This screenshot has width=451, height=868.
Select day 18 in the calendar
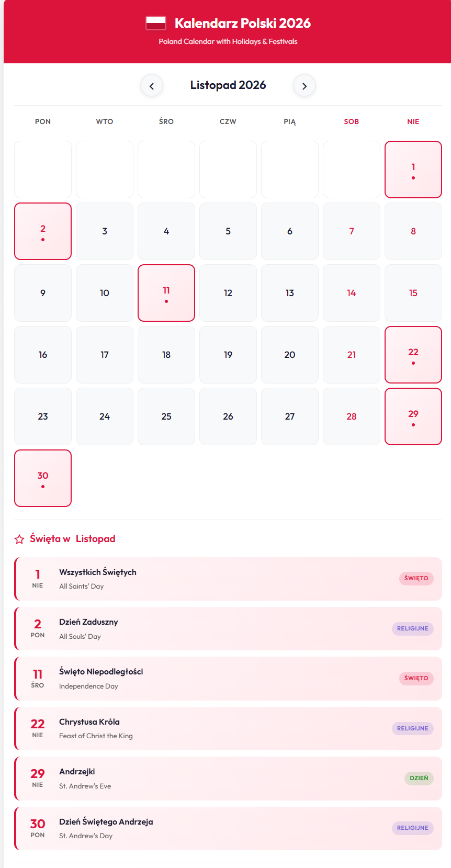tap(166, 355)
